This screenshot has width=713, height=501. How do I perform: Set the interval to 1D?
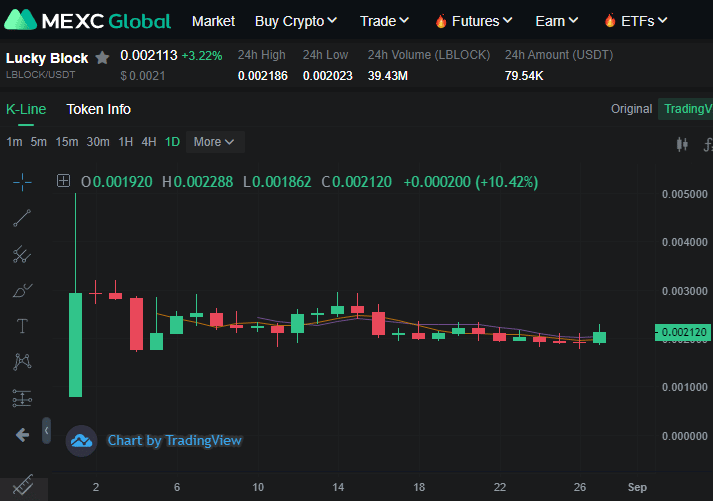click(172, 142)
